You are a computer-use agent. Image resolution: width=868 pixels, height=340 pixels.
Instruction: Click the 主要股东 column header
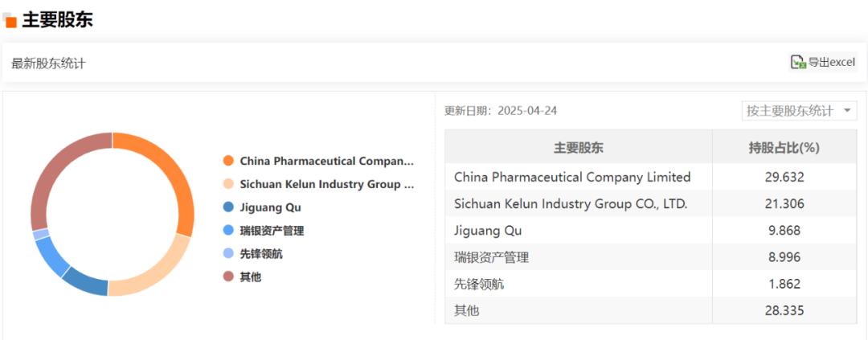579,147
